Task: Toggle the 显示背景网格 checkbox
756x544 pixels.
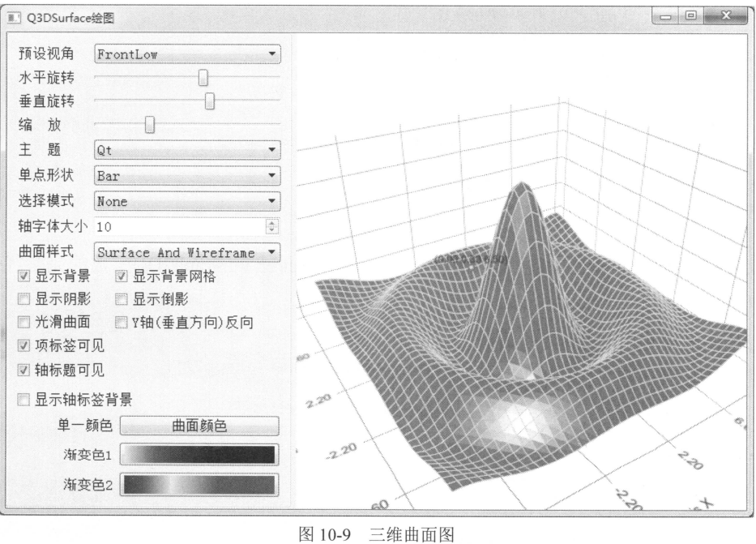Action: 124,277
